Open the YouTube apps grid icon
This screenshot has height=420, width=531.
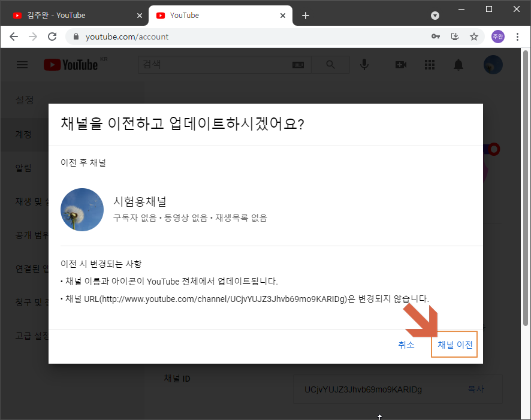[x=429, y=65]
